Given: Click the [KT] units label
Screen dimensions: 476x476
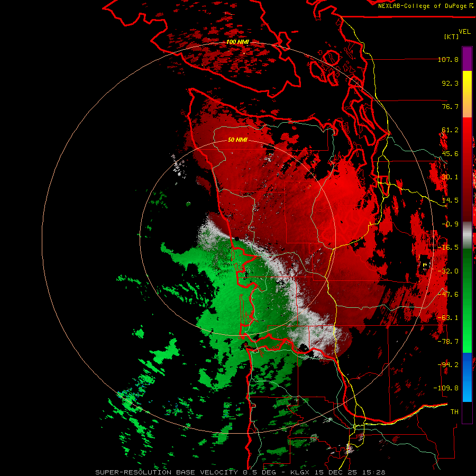Looking at the screenshot, I should point(452,36).
